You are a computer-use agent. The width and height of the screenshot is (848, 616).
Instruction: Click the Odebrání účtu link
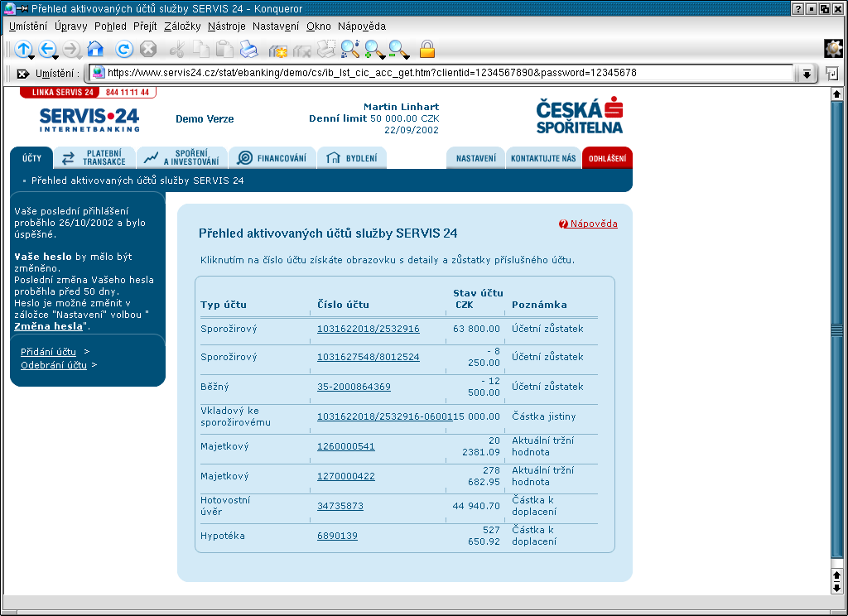[54, 365]
